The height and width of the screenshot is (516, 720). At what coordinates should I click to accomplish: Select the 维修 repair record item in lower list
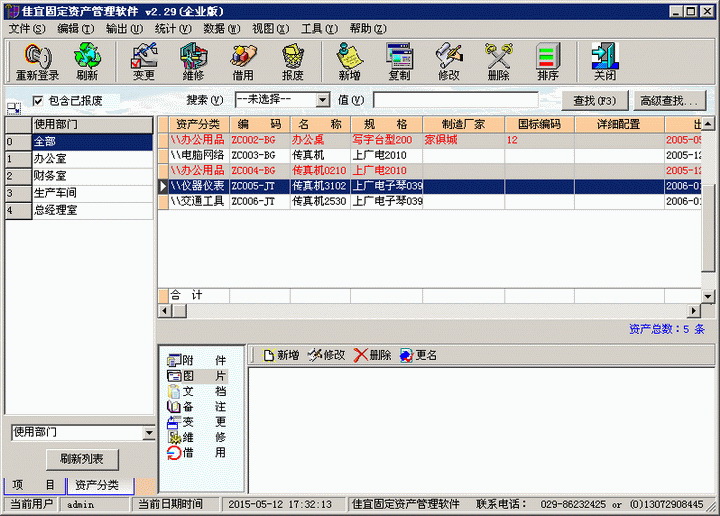(197, 437)
